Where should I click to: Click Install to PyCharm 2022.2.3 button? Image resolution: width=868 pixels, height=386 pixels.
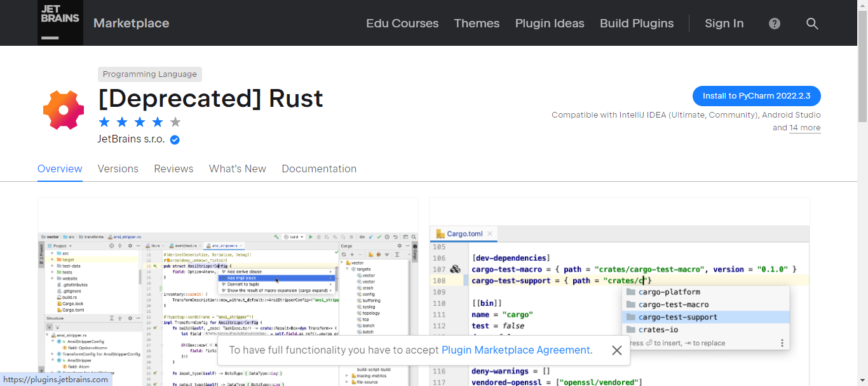pos(756,96)
